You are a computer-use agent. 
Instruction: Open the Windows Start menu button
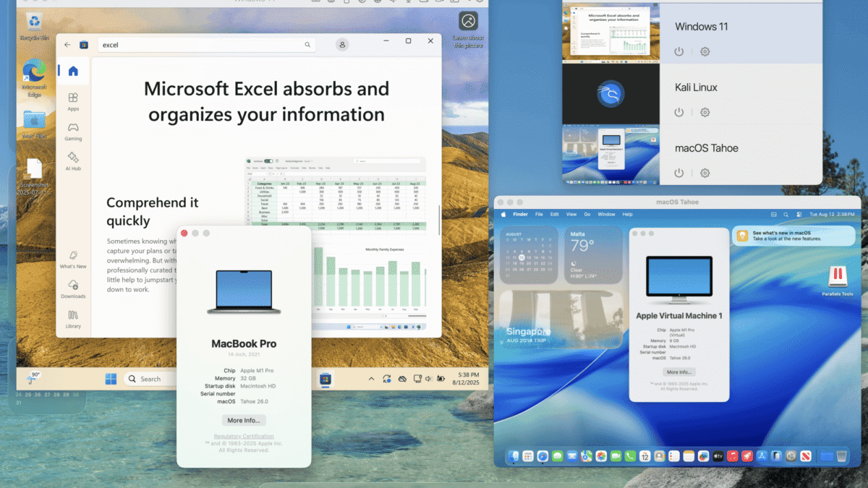111,379
